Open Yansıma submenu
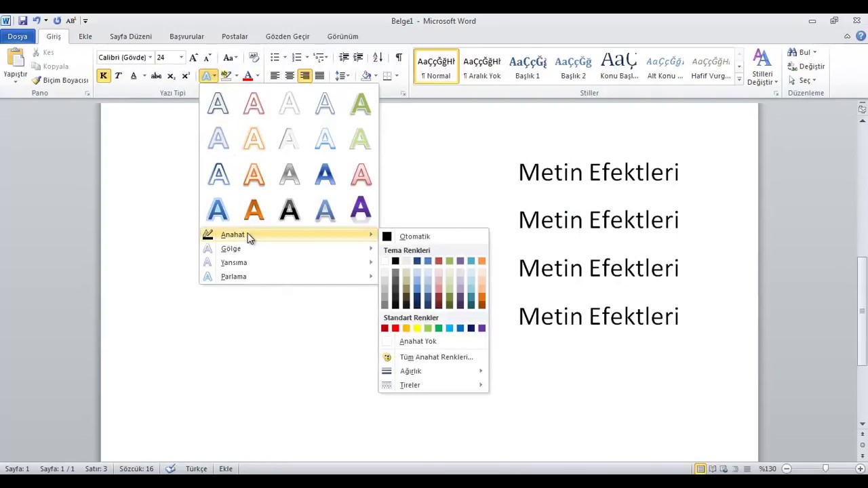The height and width of the screenshot is (488, 868). [289, 262]
